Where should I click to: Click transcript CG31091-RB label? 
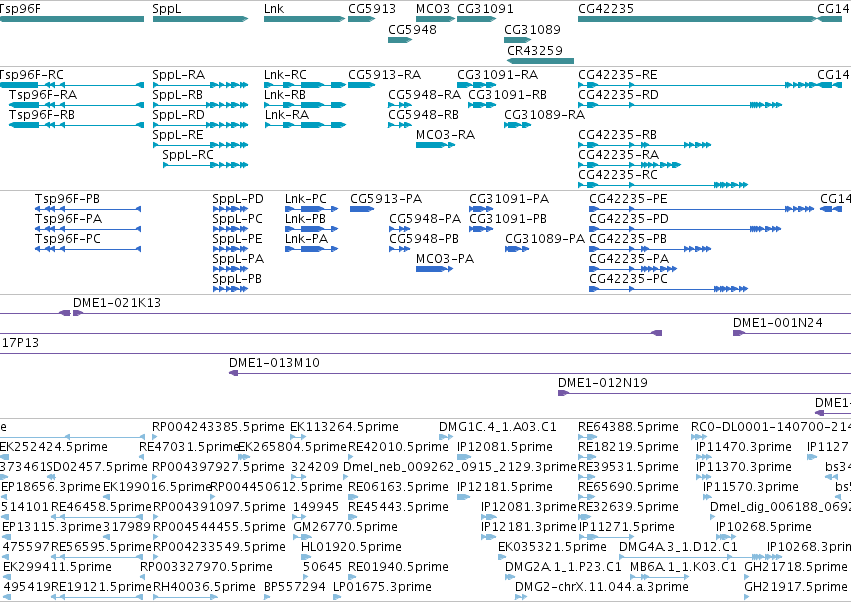coord(507,95)
